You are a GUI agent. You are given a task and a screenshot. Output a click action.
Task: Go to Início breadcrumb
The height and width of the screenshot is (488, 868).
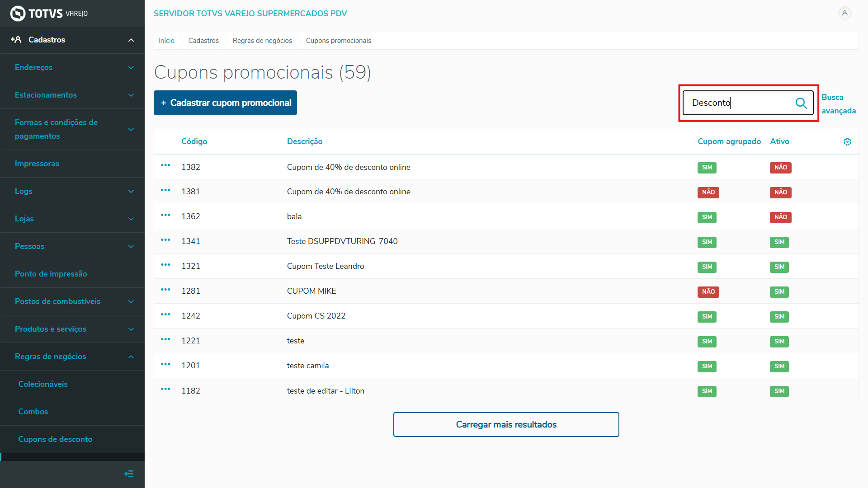pyautogui.click(x=166, y=41)
